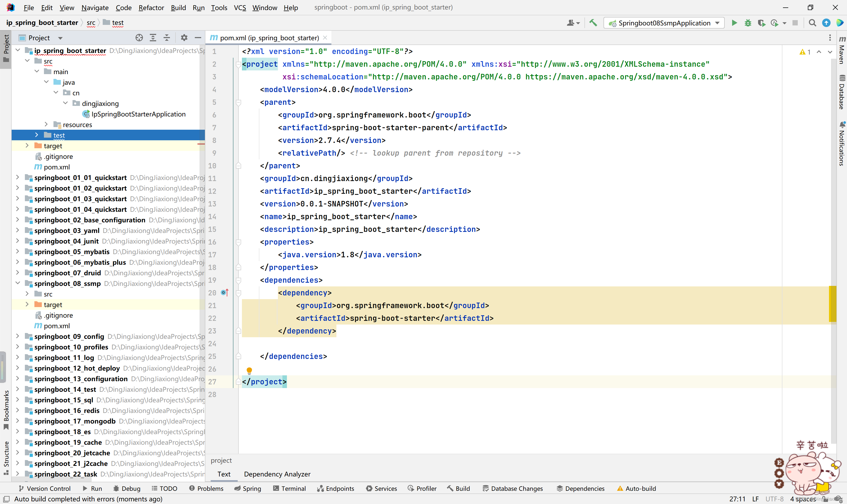Expand the test folder
847x504 pixels.
coord(37,135)
